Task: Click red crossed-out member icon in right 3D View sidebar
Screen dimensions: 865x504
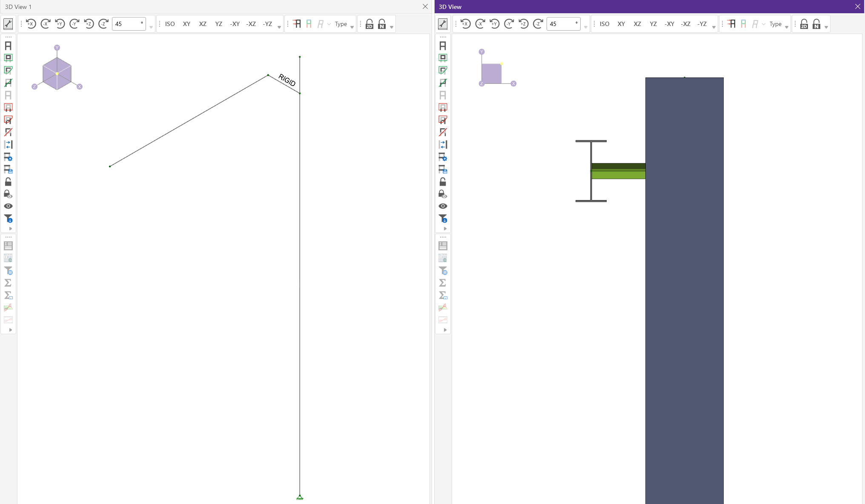Action: click(x=443, y=132)
